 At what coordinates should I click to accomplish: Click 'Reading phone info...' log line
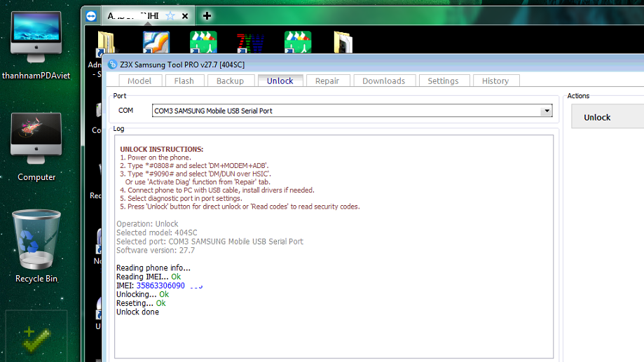point(153,268)
